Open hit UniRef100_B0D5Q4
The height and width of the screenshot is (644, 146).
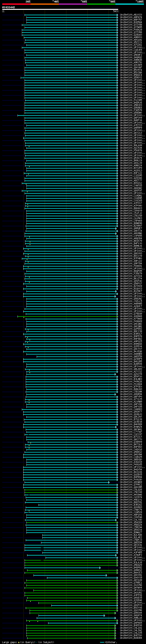tap(131, 22)
